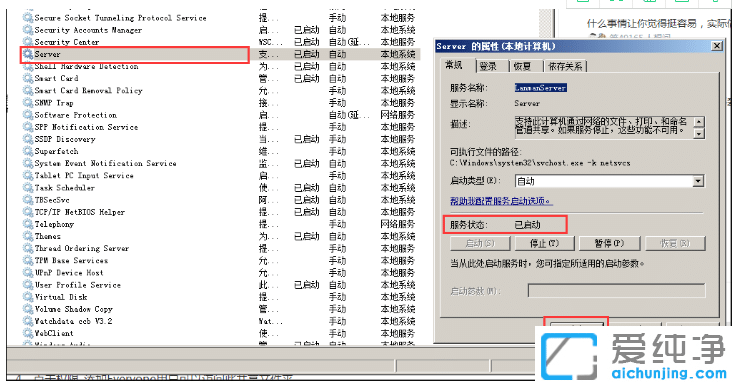
Task: Select the TBSecSvc service name
Action: pyautogui.click(x=52, y=200)
